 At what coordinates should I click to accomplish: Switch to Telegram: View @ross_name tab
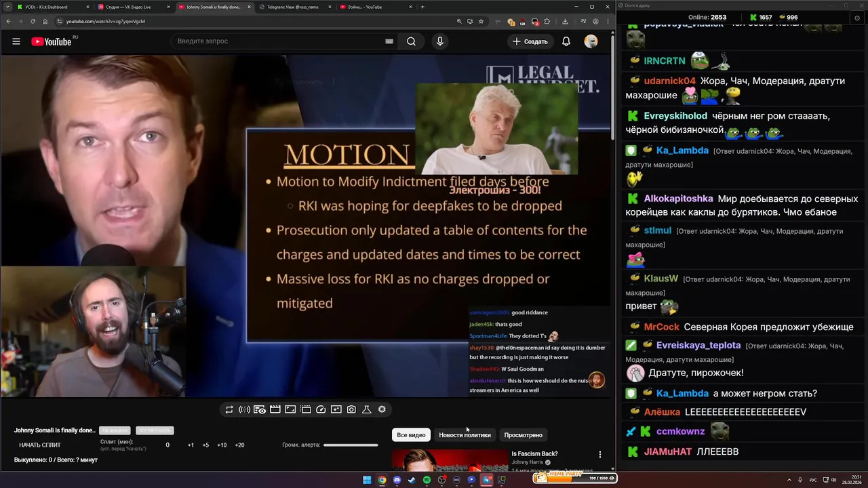point(295,7)
